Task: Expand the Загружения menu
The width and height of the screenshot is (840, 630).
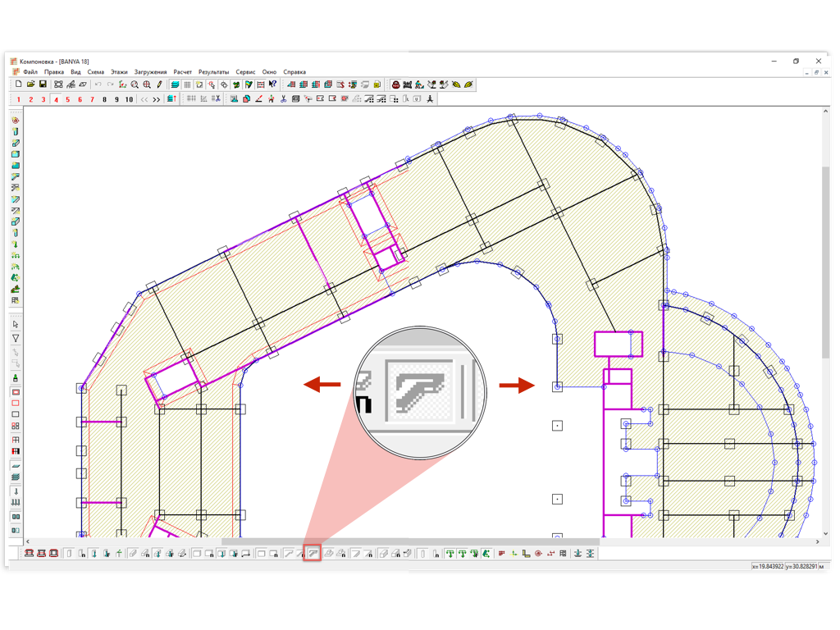Action: pos(150,72)
